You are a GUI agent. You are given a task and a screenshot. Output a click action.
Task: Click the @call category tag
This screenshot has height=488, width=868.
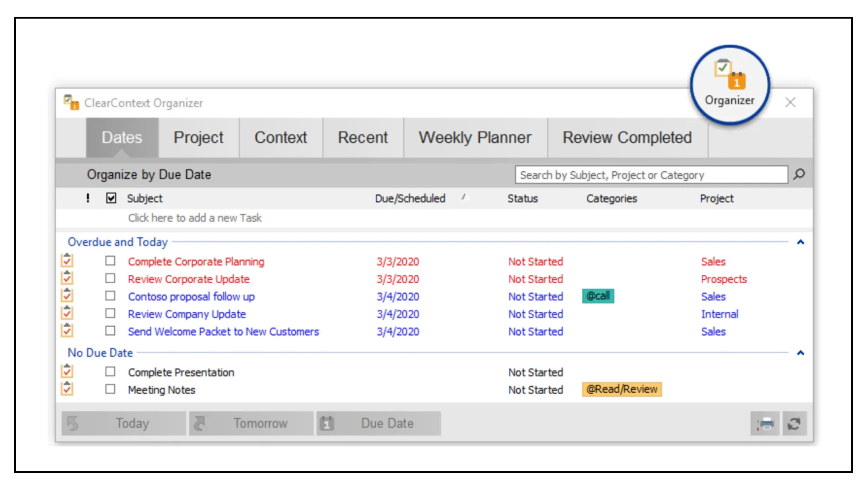click(598, 296)
